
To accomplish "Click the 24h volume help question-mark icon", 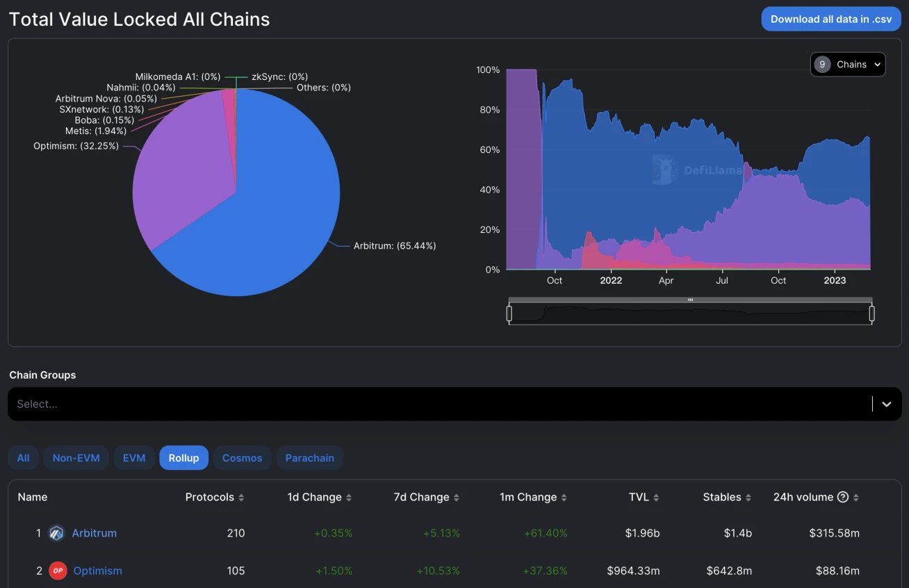I will 843,497.
